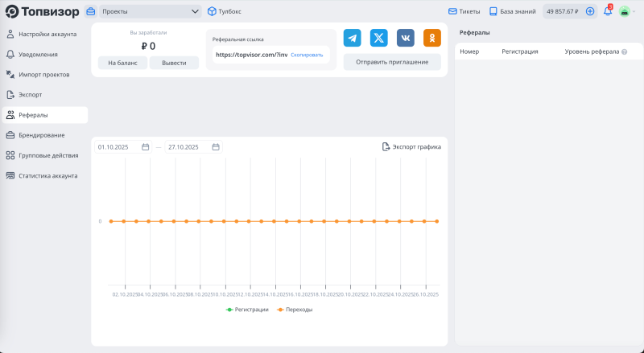Toggle Переходы series in chart legend
This screenshot has width=644, height=353.
tap(295, 310)
